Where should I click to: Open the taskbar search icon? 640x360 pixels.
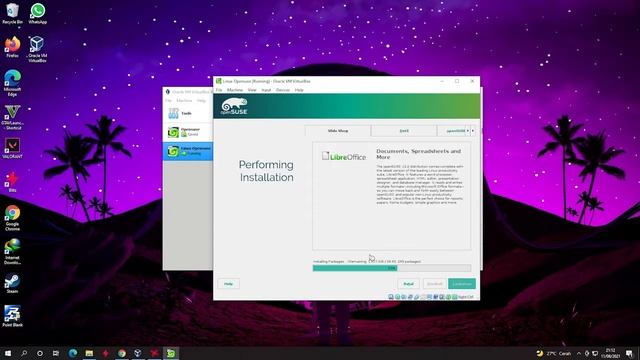[24, 353]
